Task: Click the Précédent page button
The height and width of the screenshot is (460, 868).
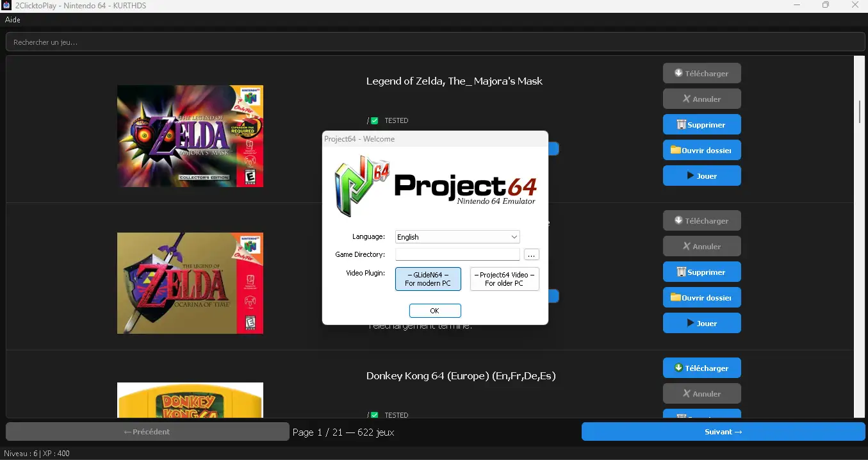Action: pyautogui.click(x=147, y=432)
